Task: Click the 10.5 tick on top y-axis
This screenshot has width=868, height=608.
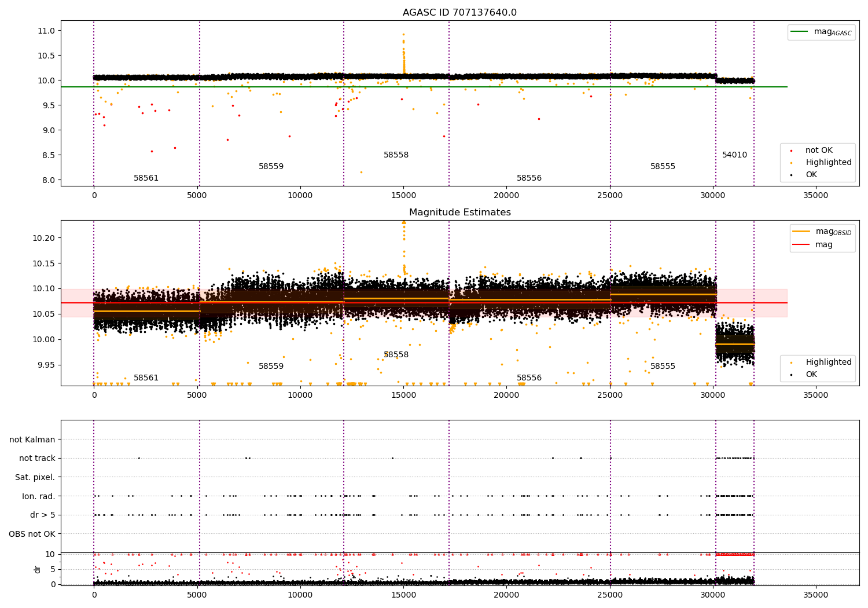Action: pyautogui.click(x=46, y=56)
